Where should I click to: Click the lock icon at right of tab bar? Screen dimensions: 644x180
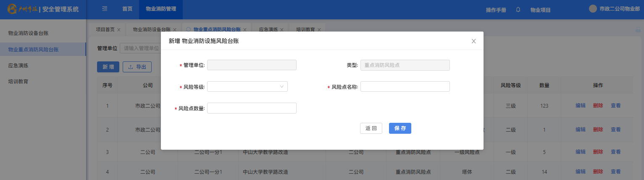tap(638, 30)
